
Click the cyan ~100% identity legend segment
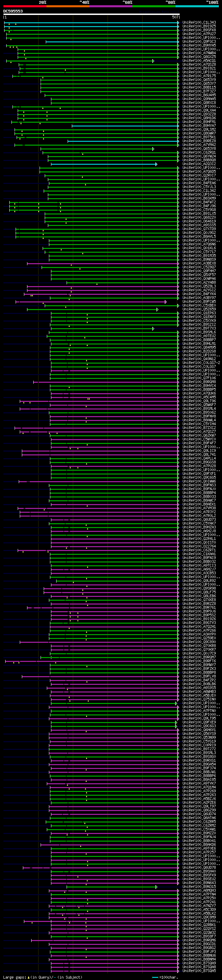(197, 6)
